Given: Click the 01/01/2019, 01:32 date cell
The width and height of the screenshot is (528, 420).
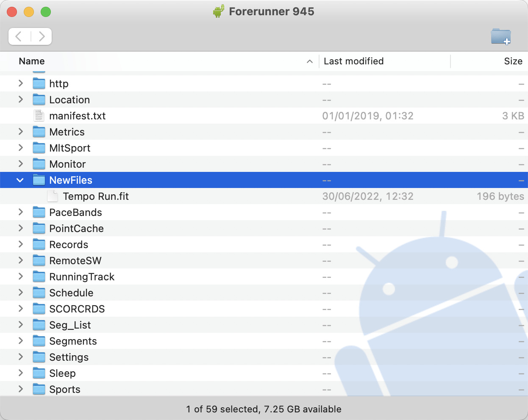Looking at the screenshot, I should pos(368,116).
